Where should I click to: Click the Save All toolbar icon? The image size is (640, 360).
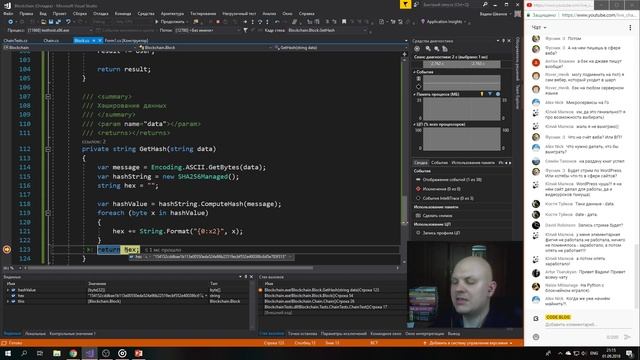(x=58, y=22)
